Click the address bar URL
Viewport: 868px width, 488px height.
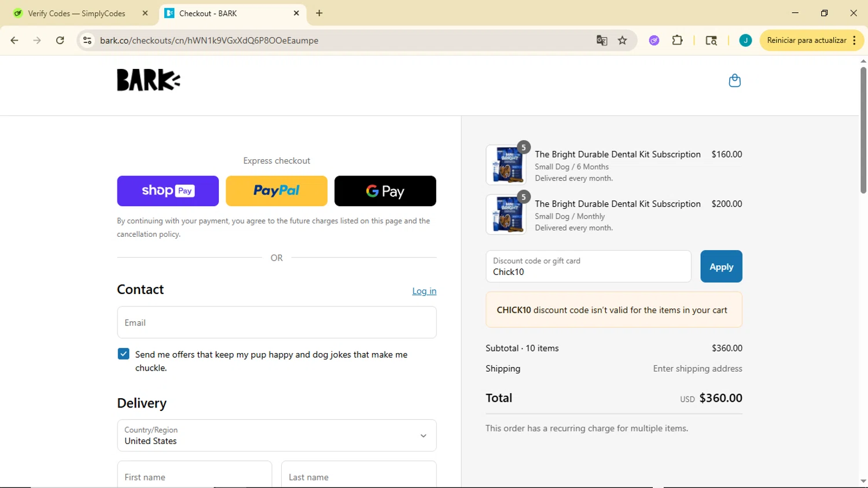tap(209, 41)
